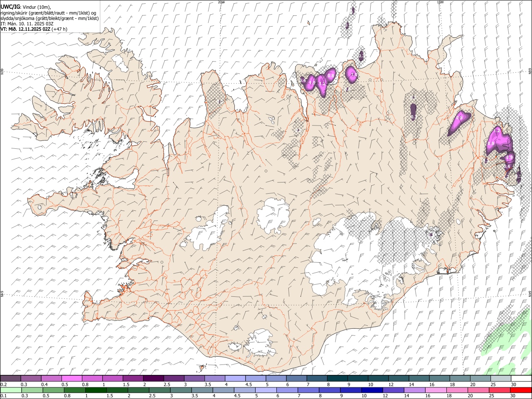Click the pale grey snow swatch between 25 and 30
Viewport: 532px width, 399px height.
coord(500,378)
